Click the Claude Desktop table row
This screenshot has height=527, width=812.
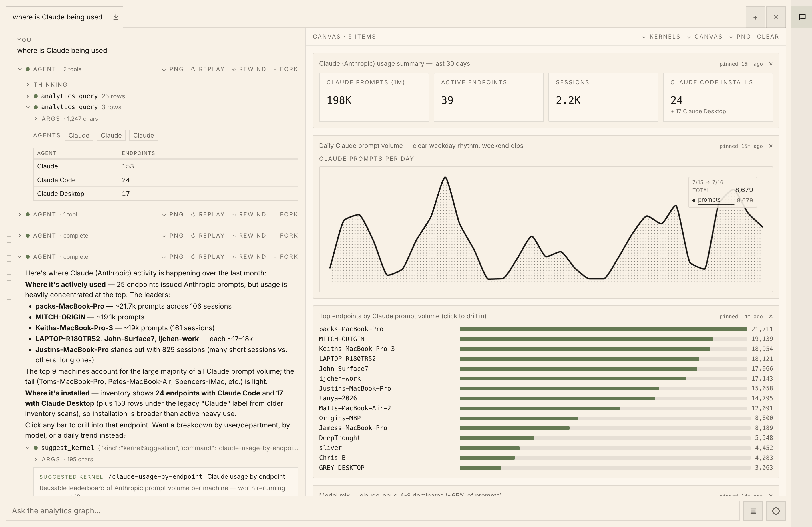166,194
